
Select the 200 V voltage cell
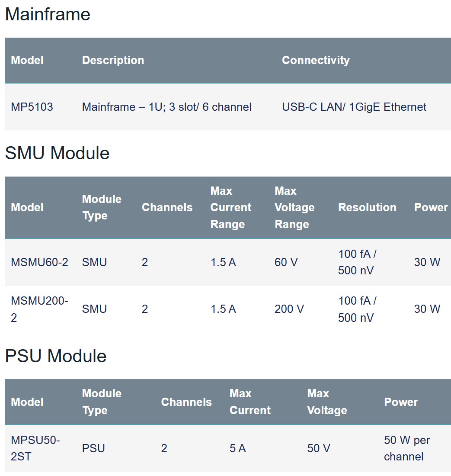tap(289, 309)
